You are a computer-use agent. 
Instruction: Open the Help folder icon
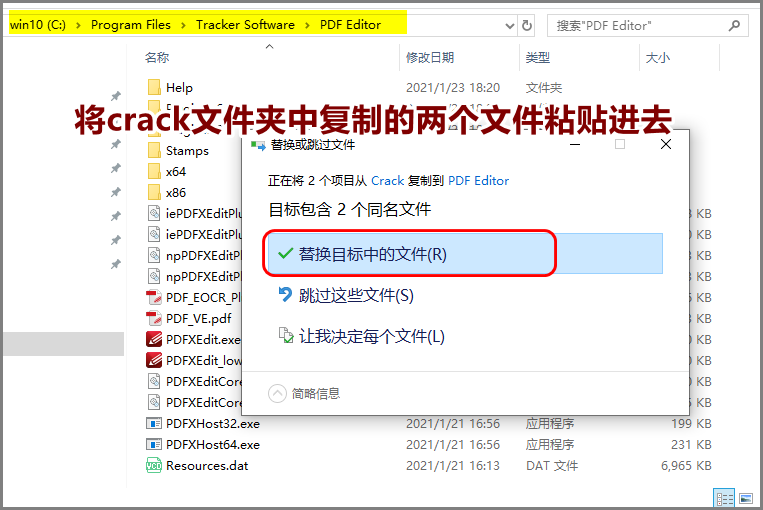coord(154,88)
